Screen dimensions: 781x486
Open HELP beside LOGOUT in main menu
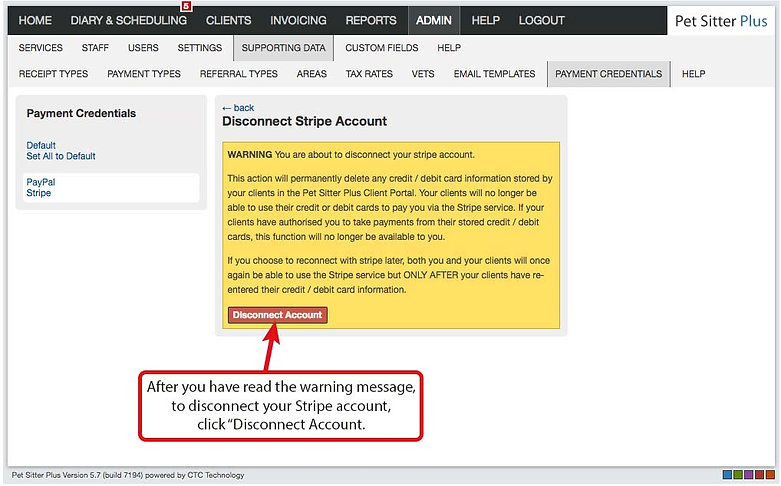point(486,20)
